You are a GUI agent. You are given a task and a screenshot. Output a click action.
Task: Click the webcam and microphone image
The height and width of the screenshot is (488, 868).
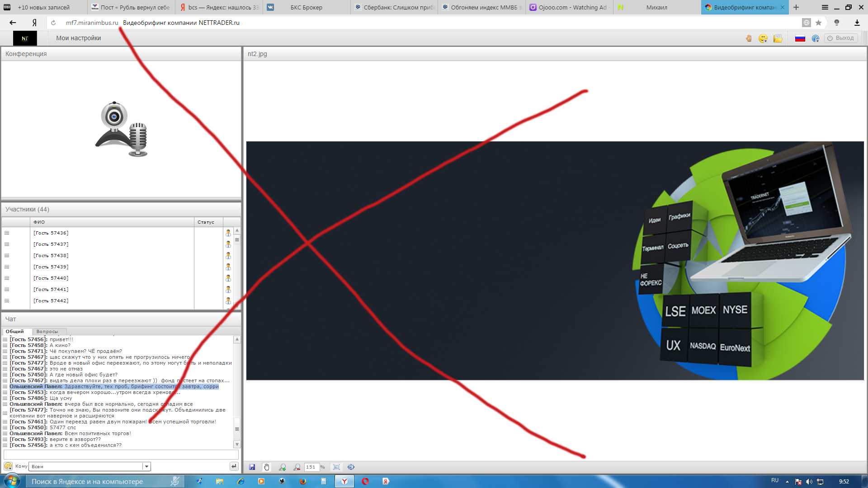pyautogui.click(x=121, y=129)
